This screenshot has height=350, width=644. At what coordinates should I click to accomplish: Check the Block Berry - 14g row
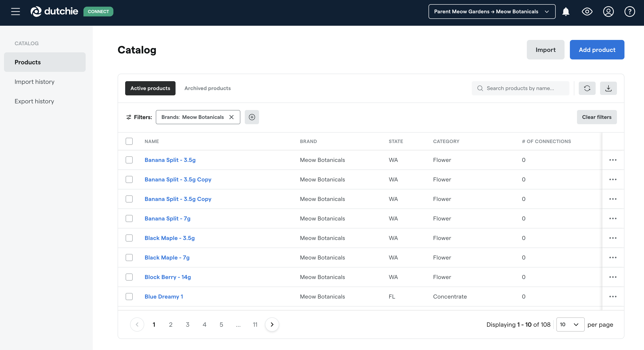pyautogui.click(x=129, y=277)
